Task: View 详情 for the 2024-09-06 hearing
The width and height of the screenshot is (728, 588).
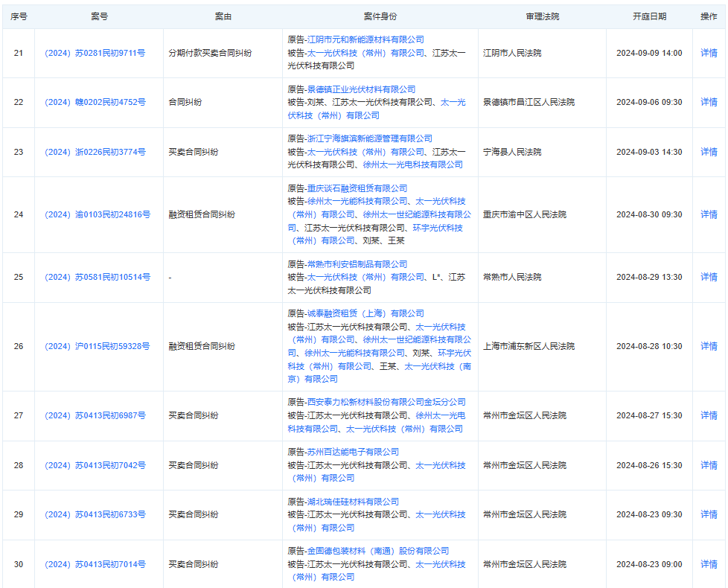Action: [709, 102]
